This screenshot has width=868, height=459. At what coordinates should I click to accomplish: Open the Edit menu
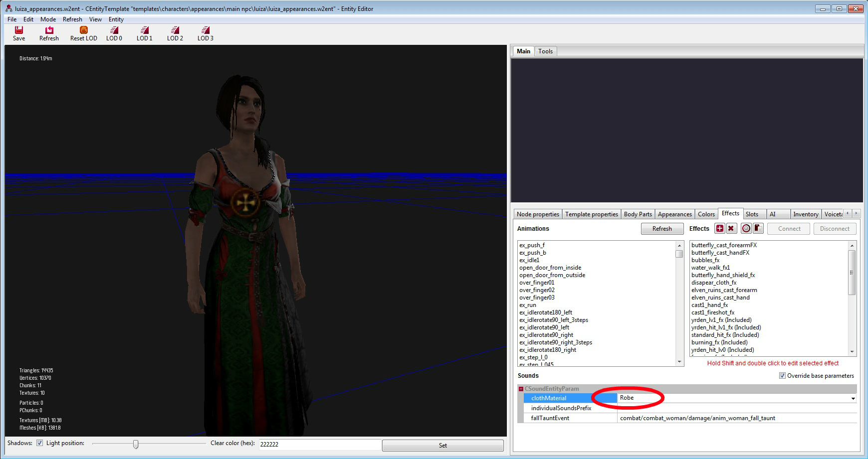tap(28, 19)
